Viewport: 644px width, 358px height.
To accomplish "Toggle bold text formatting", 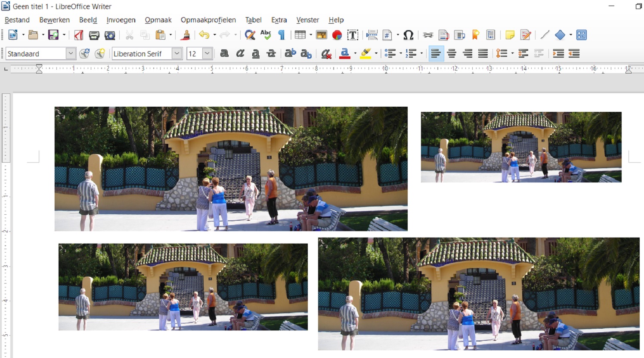I will coord(224,54).
